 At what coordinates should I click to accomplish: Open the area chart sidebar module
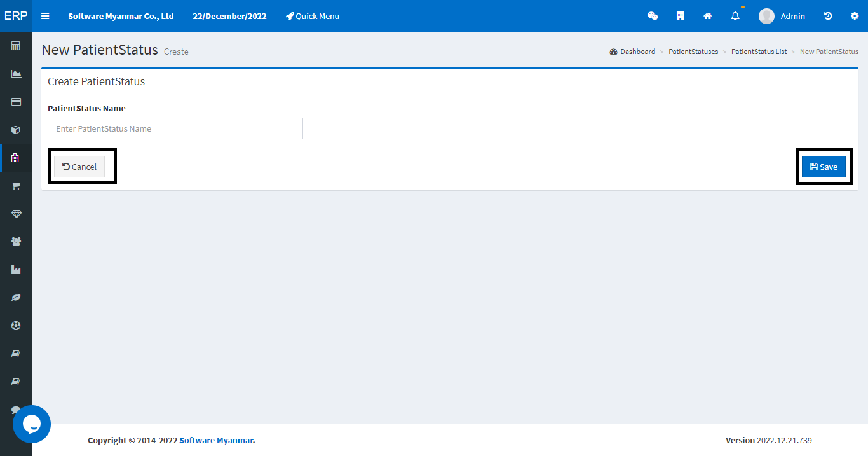pos(16,74)
